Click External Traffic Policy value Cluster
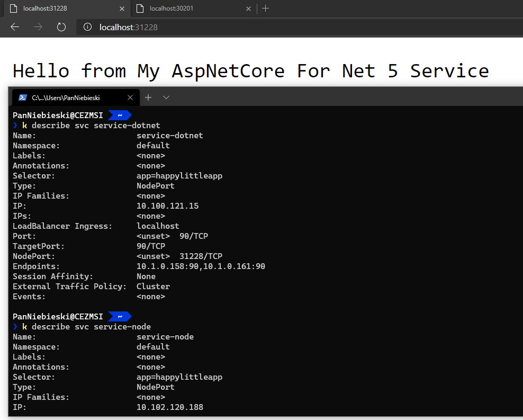 click(153, 286)
